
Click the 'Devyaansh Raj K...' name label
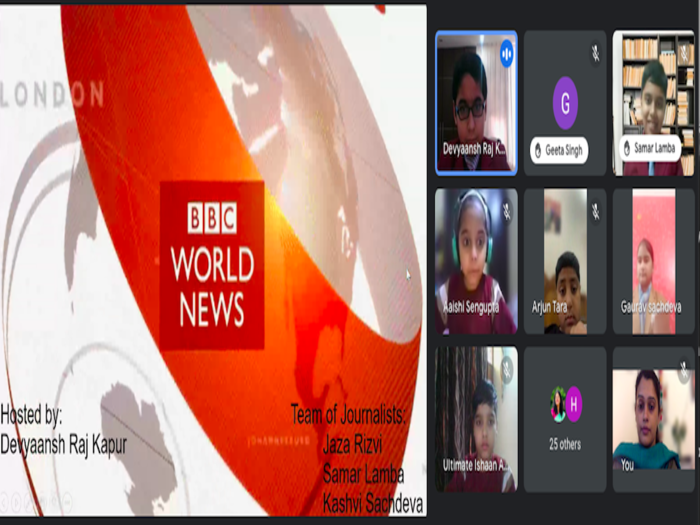point(474,149)
